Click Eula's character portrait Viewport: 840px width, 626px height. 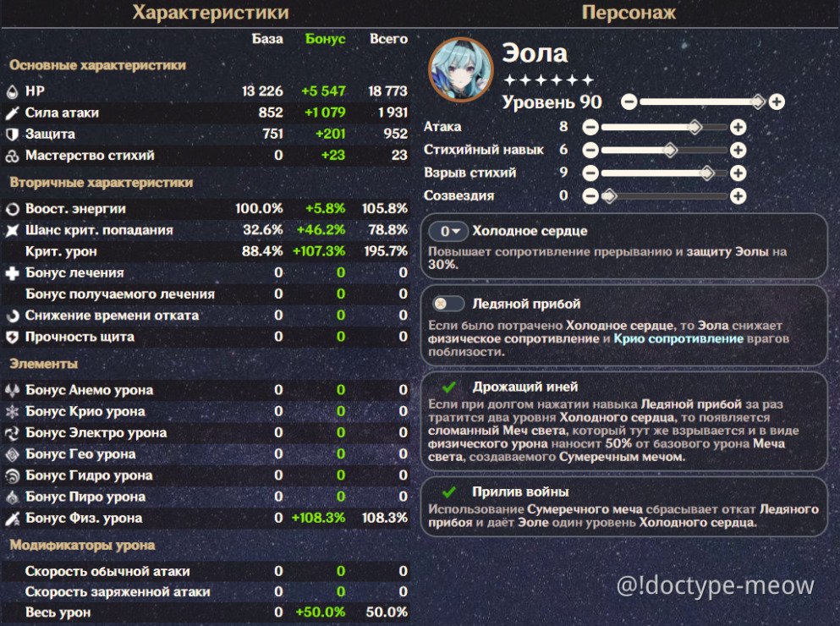coord(461,69)
